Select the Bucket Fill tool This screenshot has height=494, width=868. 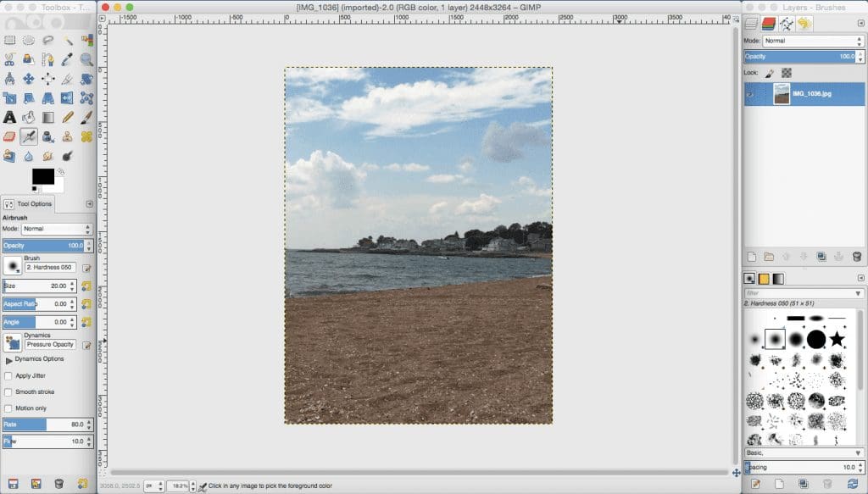(29, 117)
